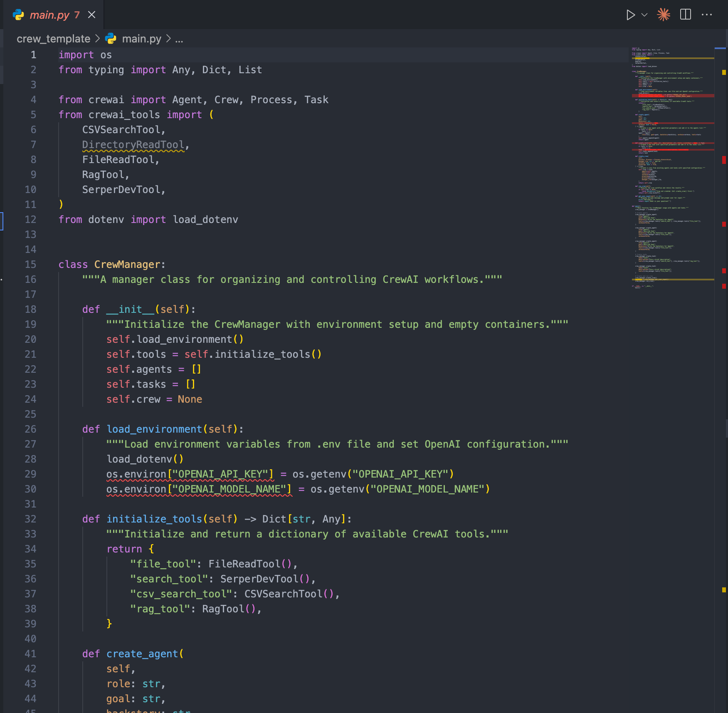The image size is (728, 713).
Task: Open the run options dropdown arrow
Action: point(644,15)
